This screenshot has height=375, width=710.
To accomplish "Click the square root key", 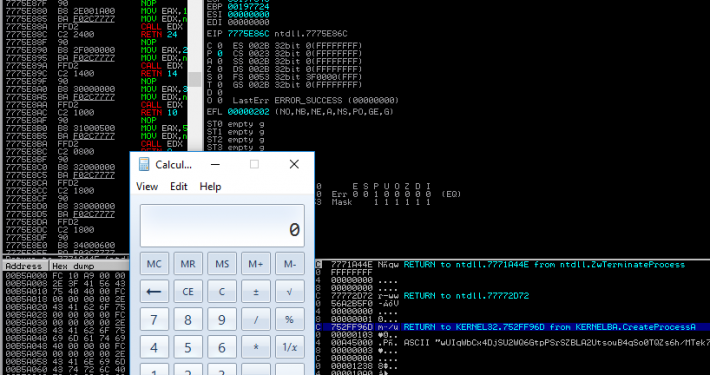I will pos(290,292).
